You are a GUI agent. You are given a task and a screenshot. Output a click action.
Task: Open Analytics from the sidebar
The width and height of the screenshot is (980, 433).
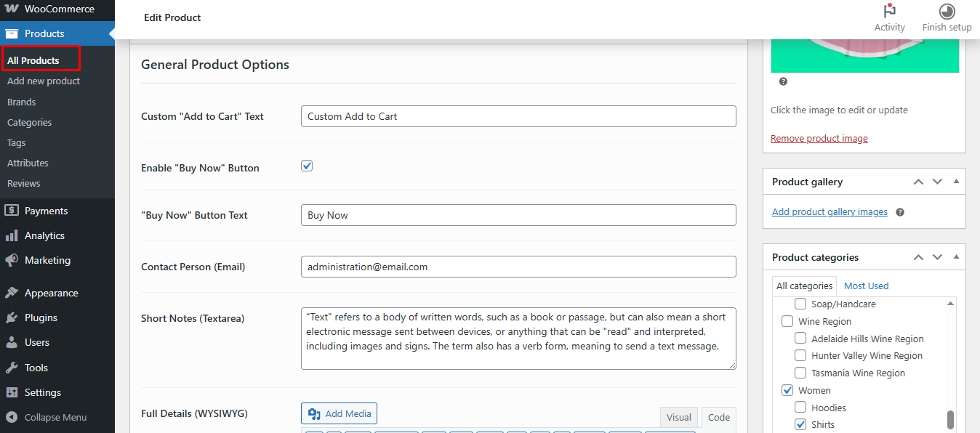point(44,235)
